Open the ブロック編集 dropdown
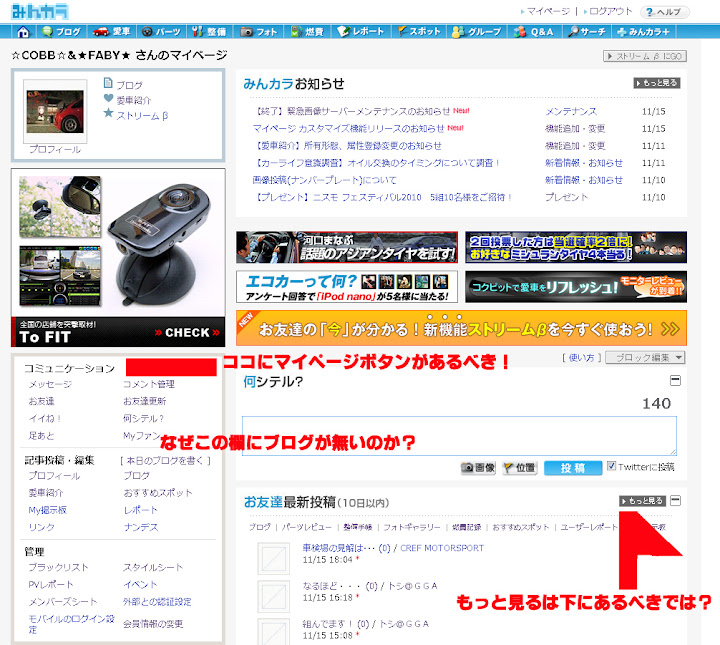Screen dimensions: 720x645 pyautogui.click(x=645, y=358)
